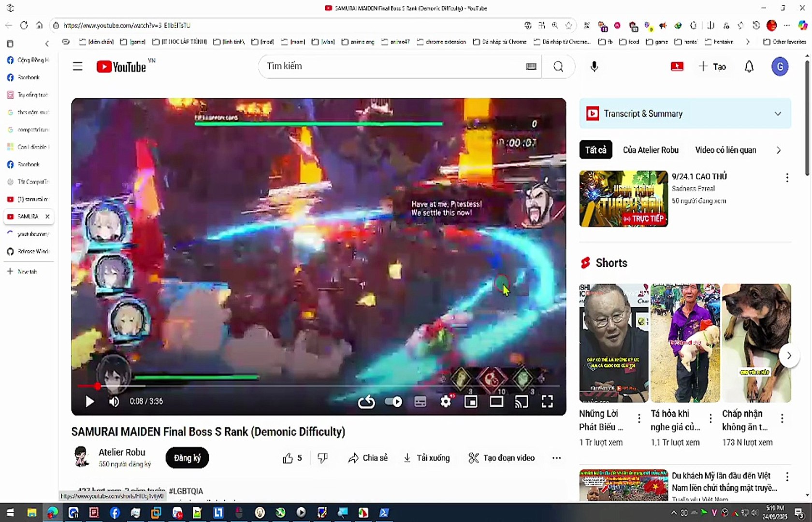
Task: Click the Đăng ký subscribe button
Action: click(187, 458)
